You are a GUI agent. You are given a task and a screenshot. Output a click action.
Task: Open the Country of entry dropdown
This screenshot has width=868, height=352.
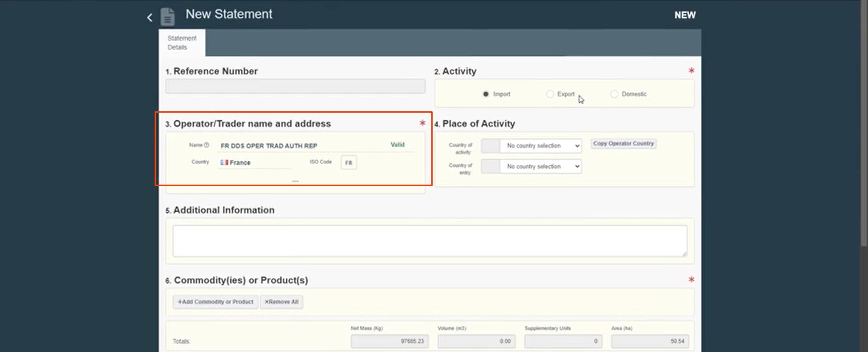click(x=541, y=166)
